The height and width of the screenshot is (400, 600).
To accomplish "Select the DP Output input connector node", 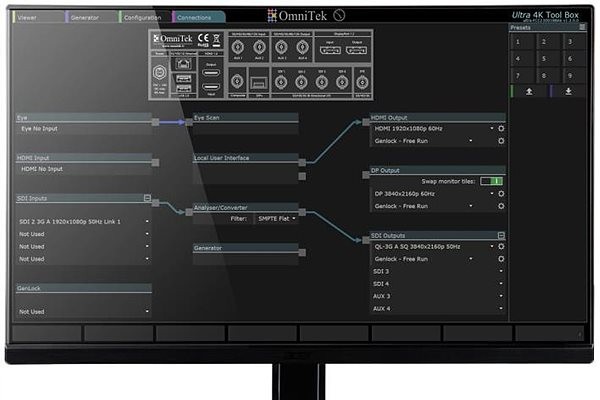I will 366,175.
